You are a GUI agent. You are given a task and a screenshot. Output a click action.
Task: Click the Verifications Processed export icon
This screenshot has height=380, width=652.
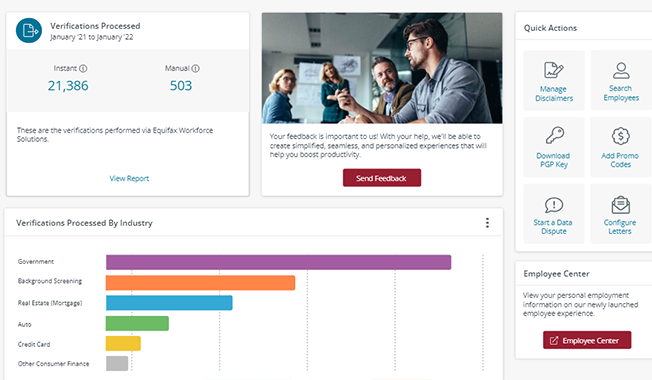click(29, 30)
